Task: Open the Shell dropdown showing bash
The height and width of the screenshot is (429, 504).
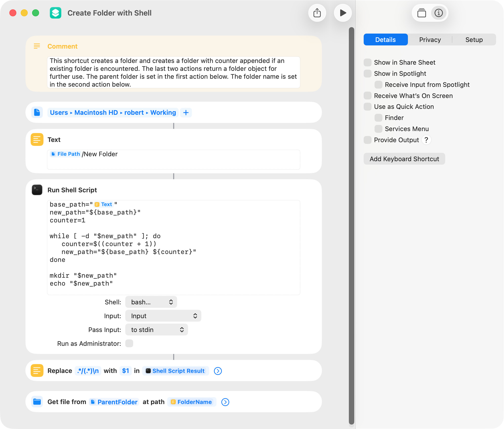Action: (151, 302)
